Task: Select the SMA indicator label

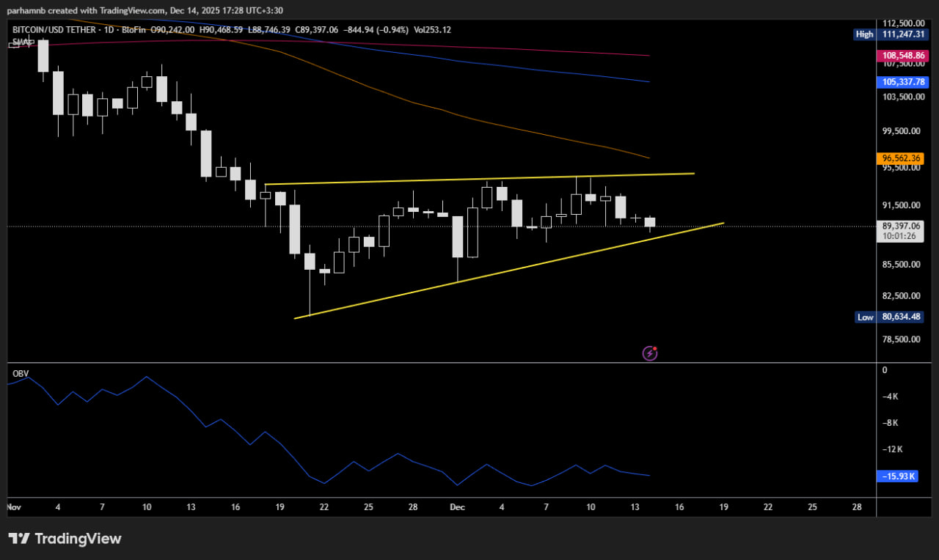Action: 21,43
